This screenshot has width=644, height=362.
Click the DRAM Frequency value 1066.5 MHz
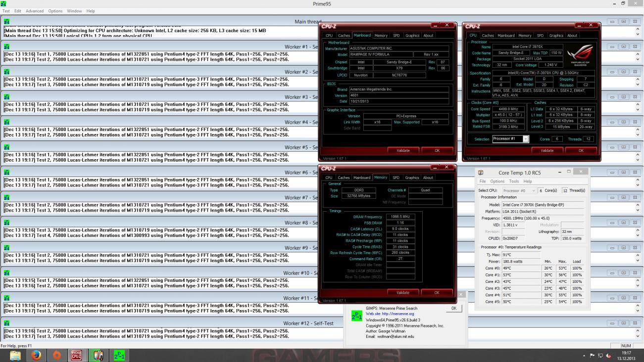(x=400, y=217)
